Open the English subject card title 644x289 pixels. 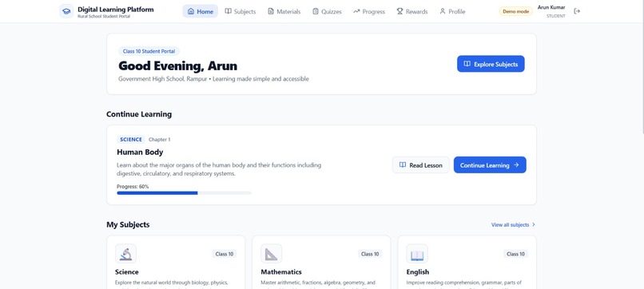(x=418, y=272)
